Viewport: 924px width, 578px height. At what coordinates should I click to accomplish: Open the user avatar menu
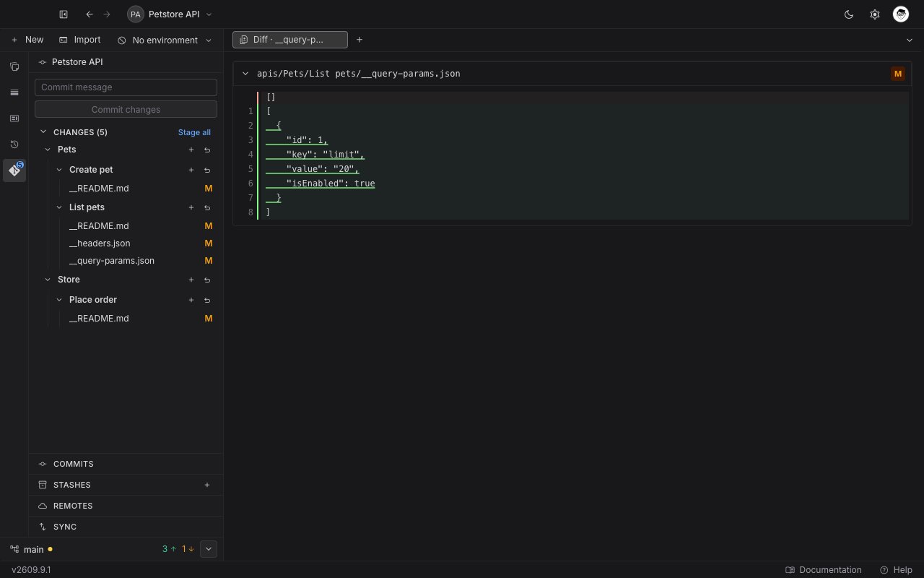tap(900, 14)
